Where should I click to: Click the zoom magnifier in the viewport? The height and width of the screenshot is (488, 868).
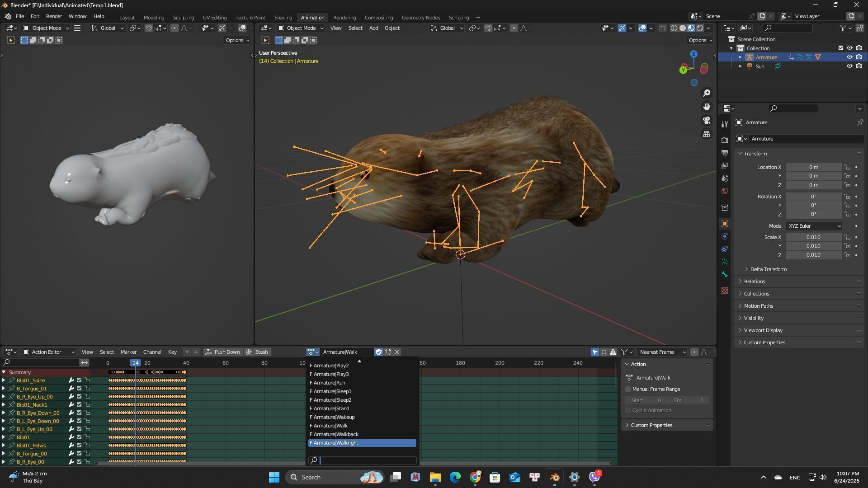click(x=707, y=93)
